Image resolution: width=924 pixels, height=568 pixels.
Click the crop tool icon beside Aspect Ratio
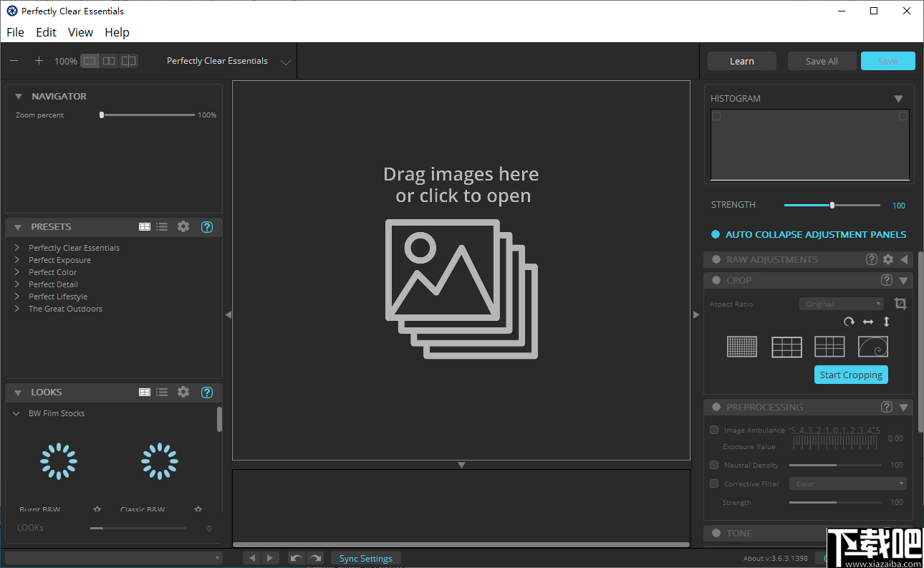pyautogui.click(x=900, y=304)
